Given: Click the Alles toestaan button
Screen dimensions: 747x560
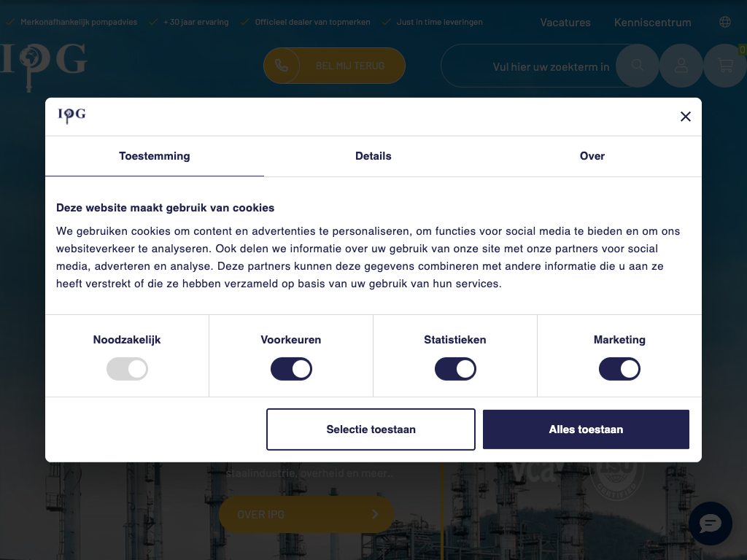Looking at the screenshot, I should tap(586, 429).
